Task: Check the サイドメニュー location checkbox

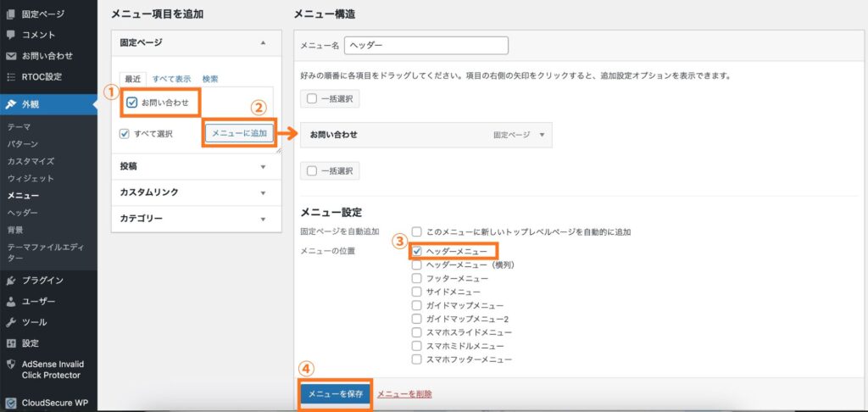Action: pyautogui.click(x=417, y=292)
